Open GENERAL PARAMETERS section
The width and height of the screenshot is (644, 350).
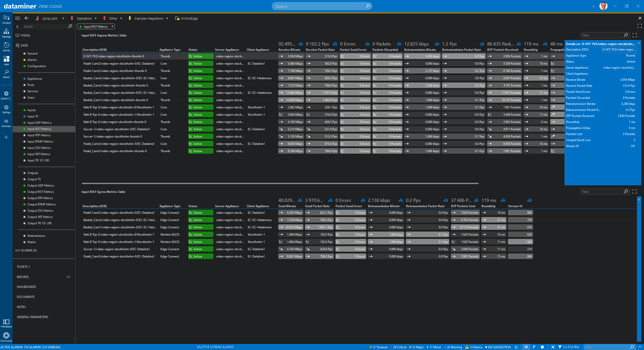tap(32, 317)
